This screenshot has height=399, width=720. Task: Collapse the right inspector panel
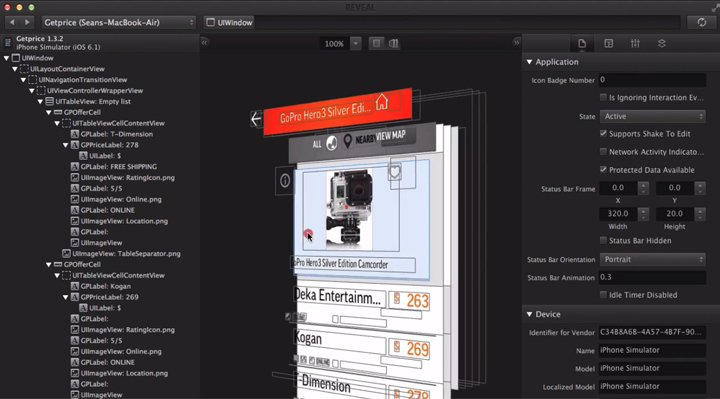516,42
